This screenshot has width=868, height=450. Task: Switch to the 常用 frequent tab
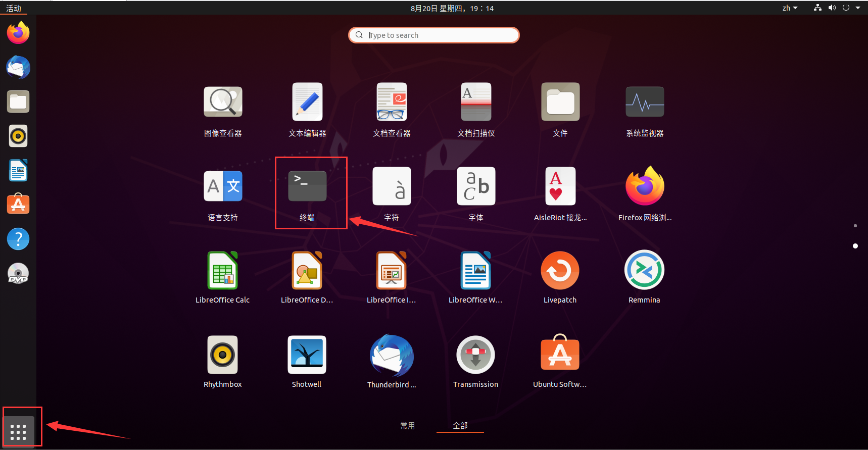point(408,426)
